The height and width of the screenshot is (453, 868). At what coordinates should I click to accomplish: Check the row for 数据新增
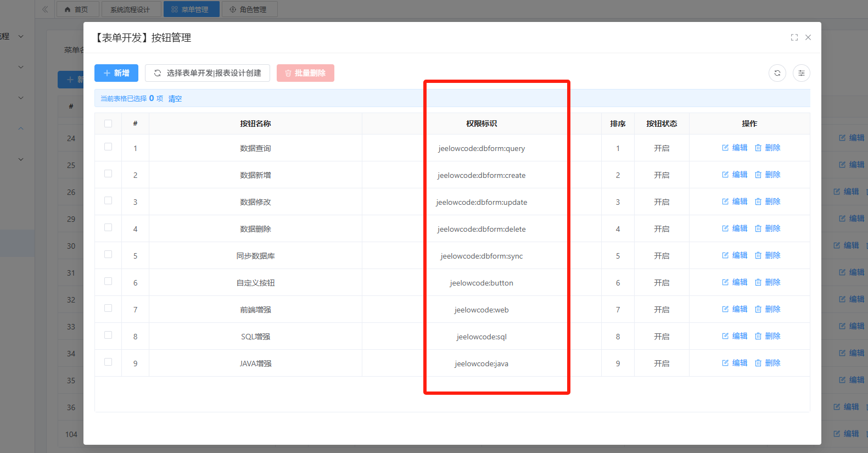click(108, 174)
